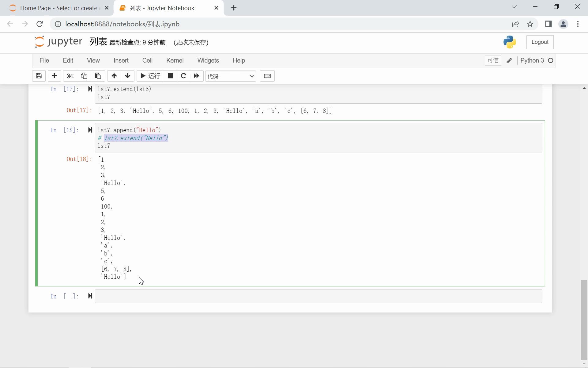Bookmark this page with the star icon
The height and width of the screenshot is (368, 588).
pyautogui.click(x=530, y=24)
